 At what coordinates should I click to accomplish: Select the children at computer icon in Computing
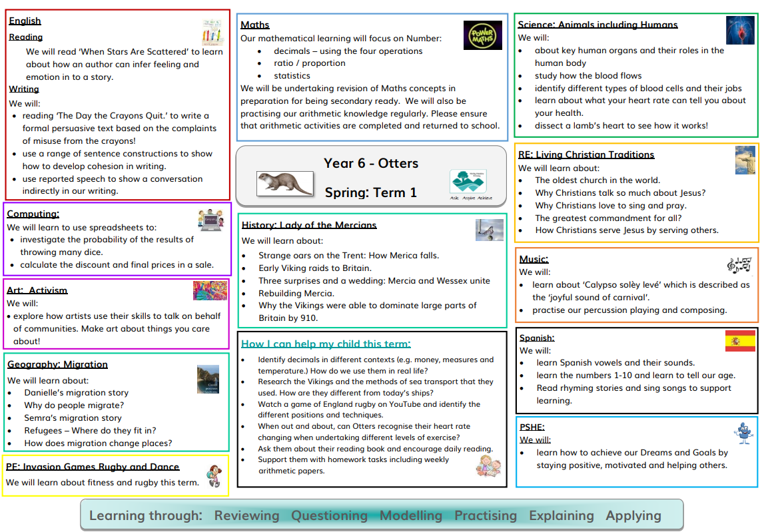tap(210, 220)
